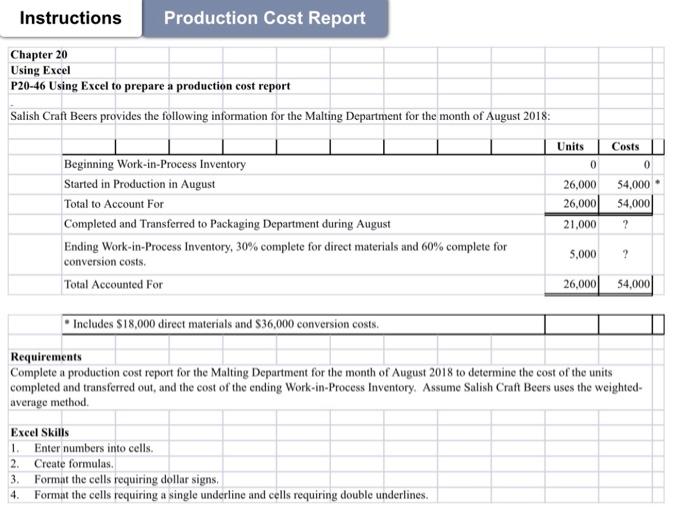Click the asterisk next to Started costs
Image resolution: width=700 pixels, height=526 pixels.
(x=658, y=183)
